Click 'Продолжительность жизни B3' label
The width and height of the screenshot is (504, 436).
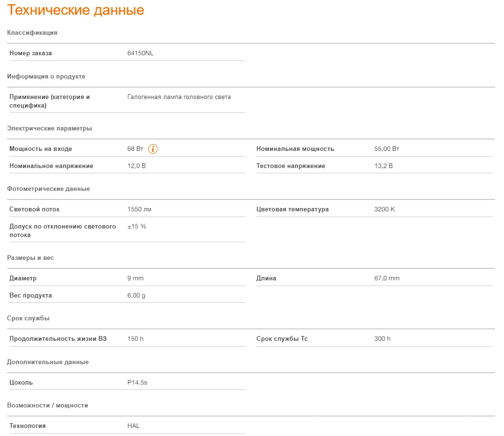pos(58,338)
